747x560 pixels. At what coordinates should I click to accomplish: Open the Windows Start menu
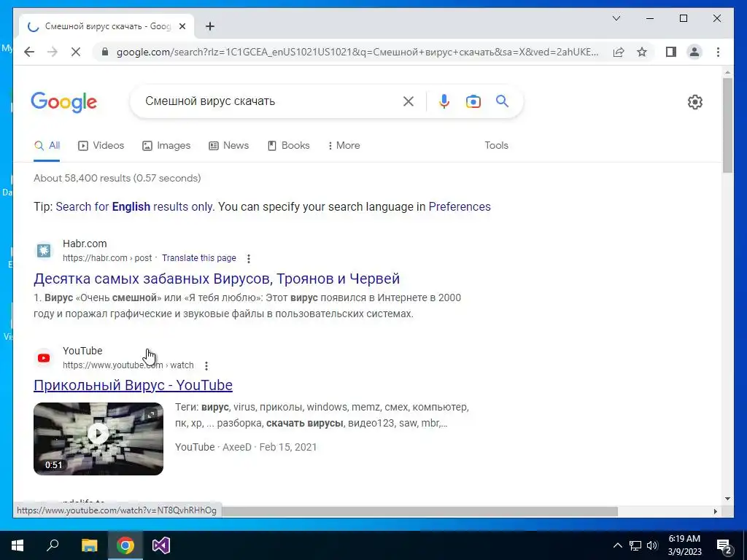(x=18, y=545)
